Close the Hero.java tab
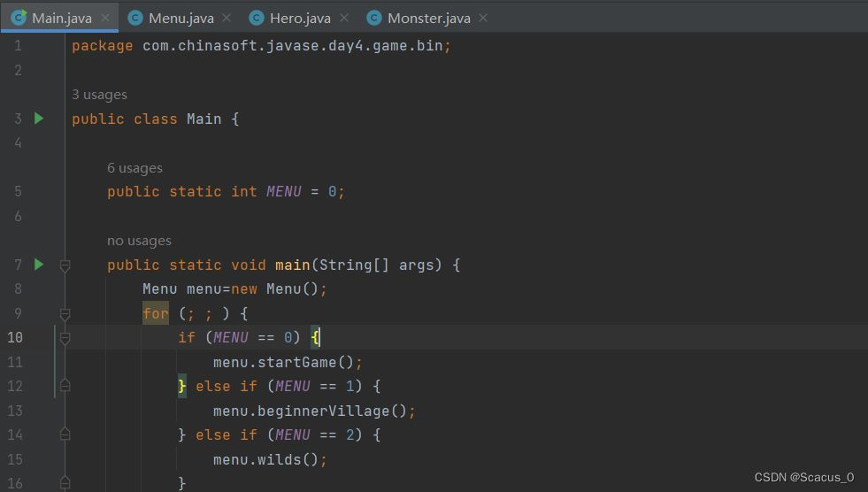 tap(344, 19)
